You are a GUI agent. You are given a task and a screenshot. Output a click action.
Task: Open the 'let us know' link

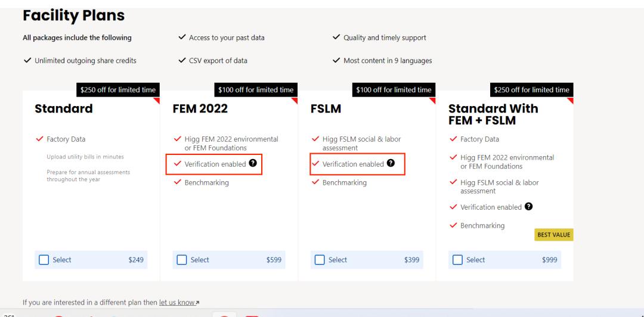click(177, 303)
